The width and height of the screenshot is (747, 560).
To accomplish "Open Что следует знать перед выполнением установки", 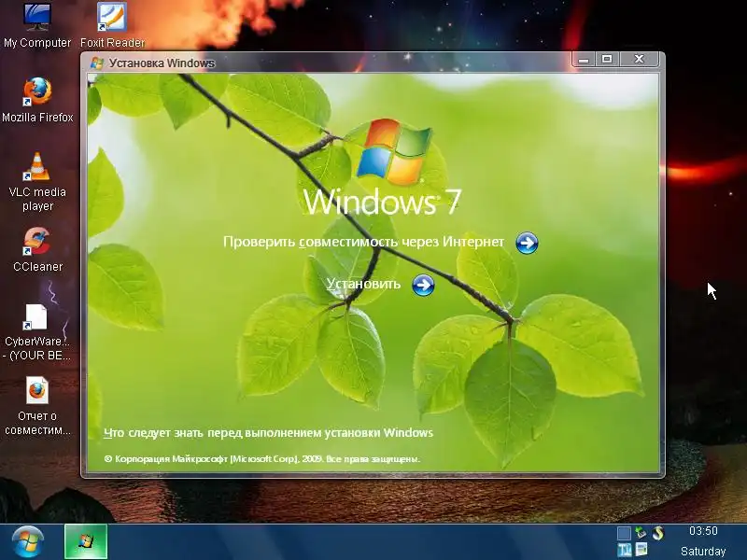I will (x=269, y=432).
